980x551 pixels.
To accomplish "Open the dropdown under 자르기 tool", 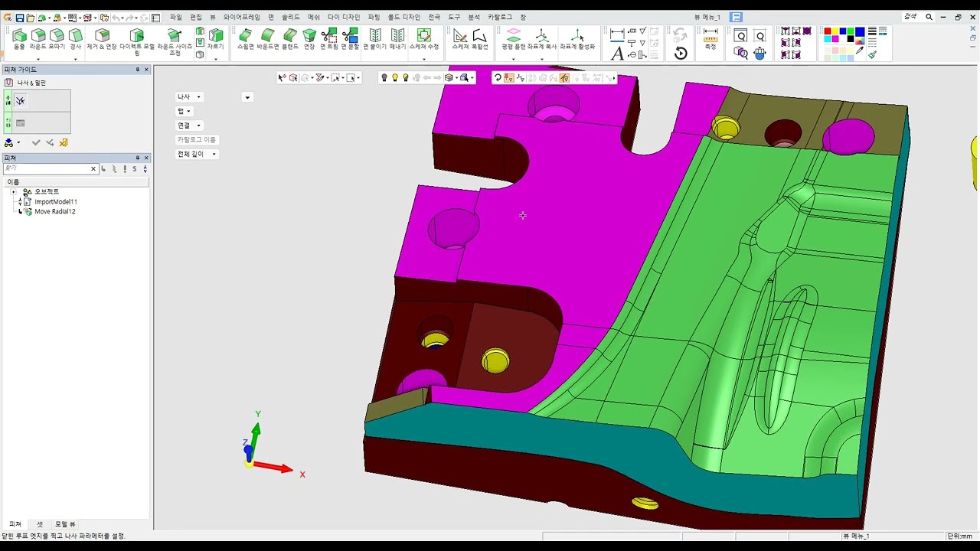I will (x=216, y=59).
